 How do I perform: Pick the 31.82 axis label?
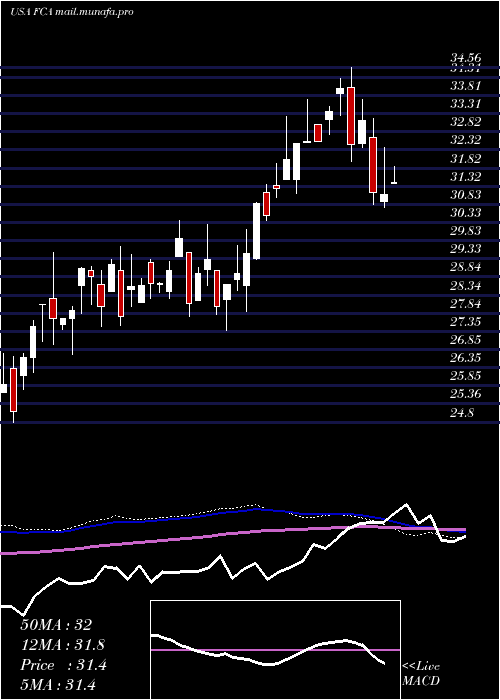pos(466,158)
